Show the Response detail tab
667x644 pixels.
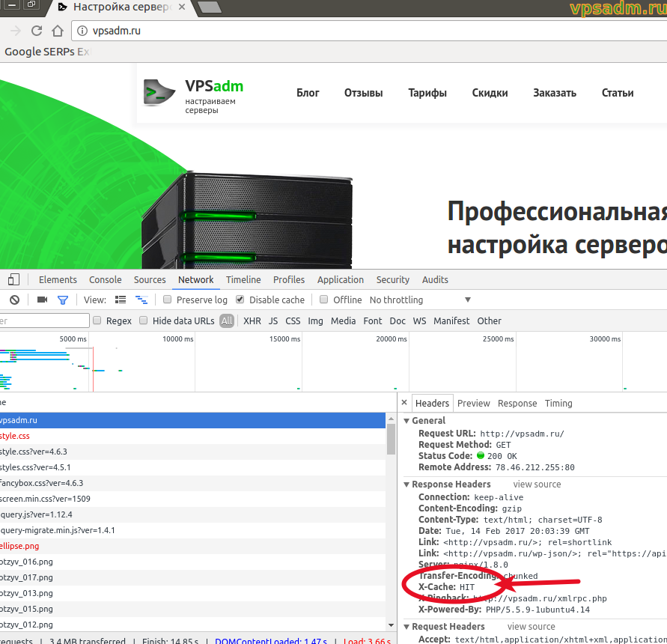[517, 403]
